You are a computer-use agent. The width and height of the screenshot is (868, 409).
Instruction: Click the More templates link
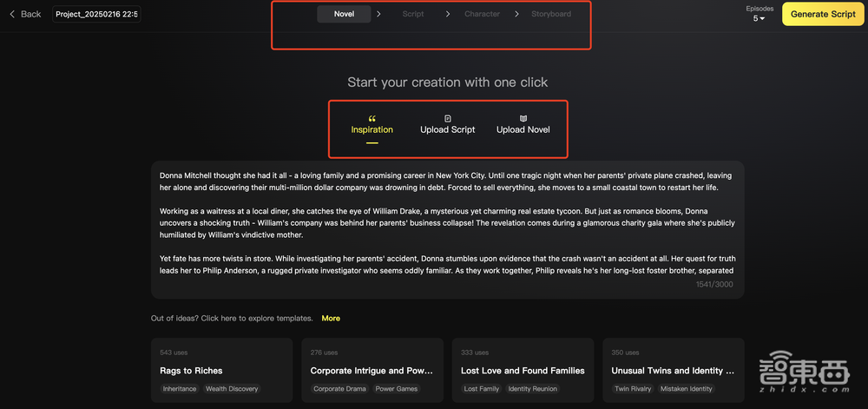[331, 319]
